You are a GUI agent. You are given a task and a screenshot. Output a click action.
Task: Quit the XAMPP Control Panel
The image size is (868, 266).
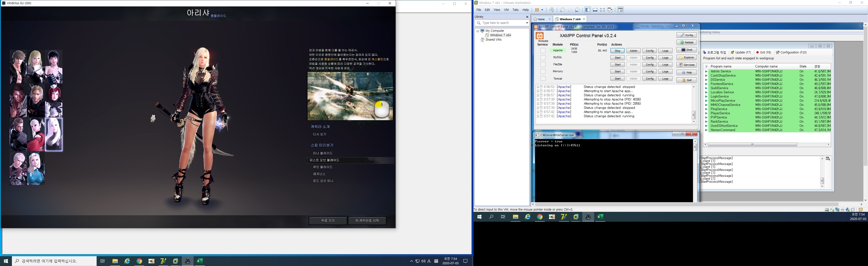(x=686, y=80)
